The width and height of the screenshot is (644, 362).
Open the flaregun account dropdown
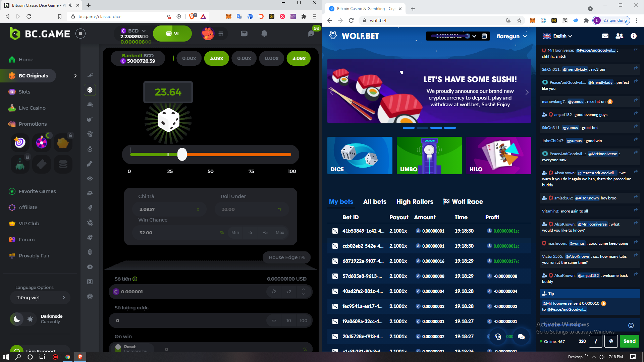tap(511, 36)
